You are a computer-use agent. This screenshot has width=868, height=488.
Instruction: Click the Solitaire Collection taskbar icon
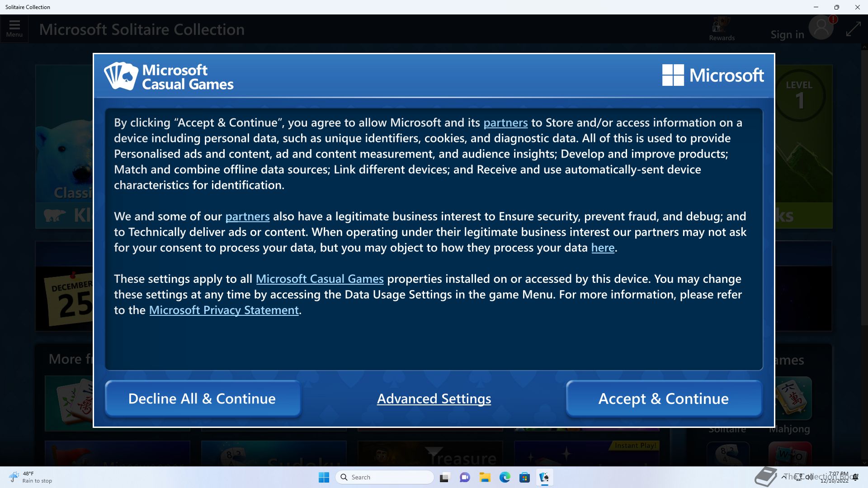[544, 477]
